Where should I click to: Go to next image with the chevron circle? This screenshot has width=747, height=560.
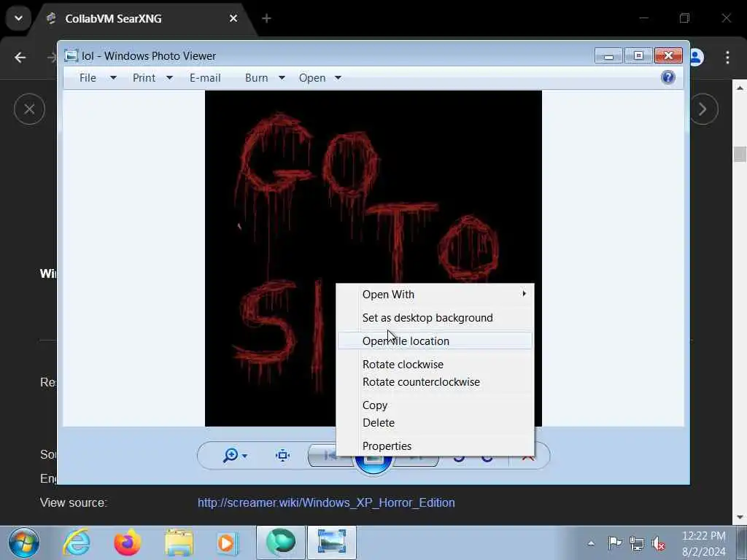click(x=703, y=109)
